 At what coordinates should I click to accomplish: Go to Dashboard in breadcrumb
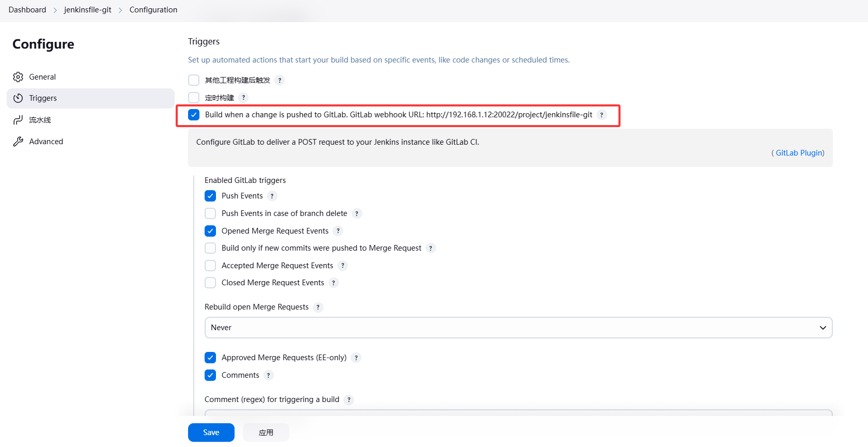tap(27, 10)
